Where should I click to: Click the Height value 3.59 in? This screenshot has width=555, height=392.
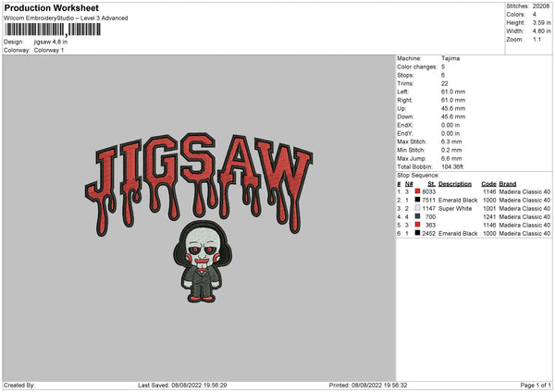541,22
